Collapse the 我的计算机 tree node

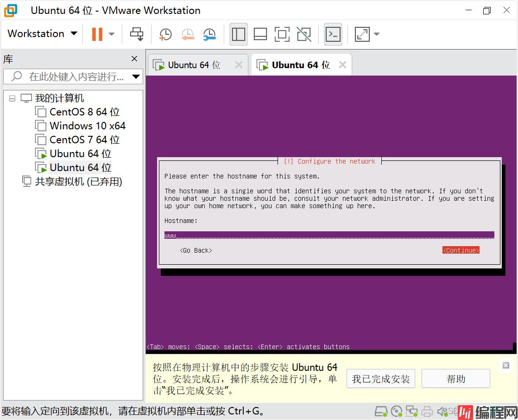coord(12,98)
